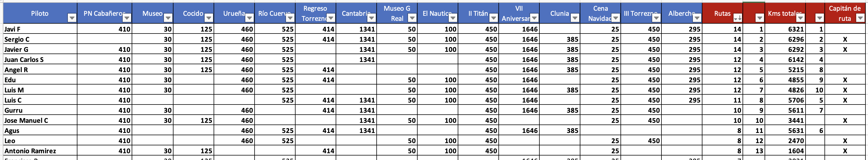Expand the Cocido filter dropdown

pos(209,18)
